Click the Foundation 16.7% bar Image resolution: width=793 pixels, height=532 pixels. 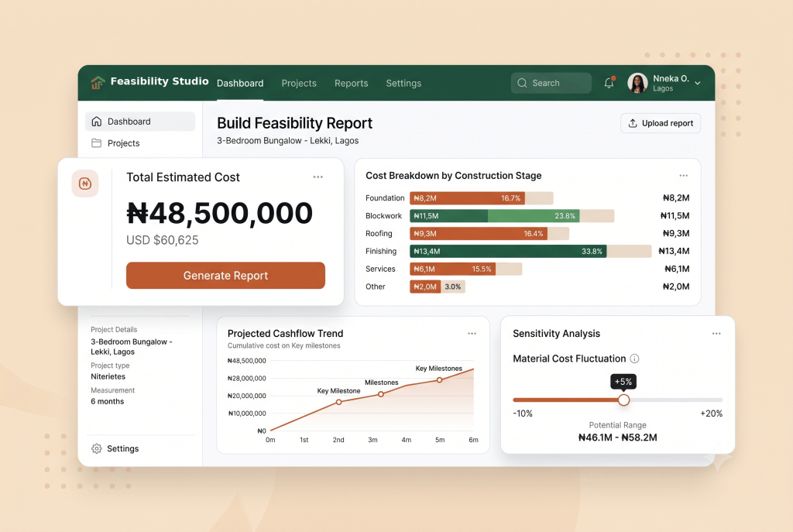pos(467,198)
